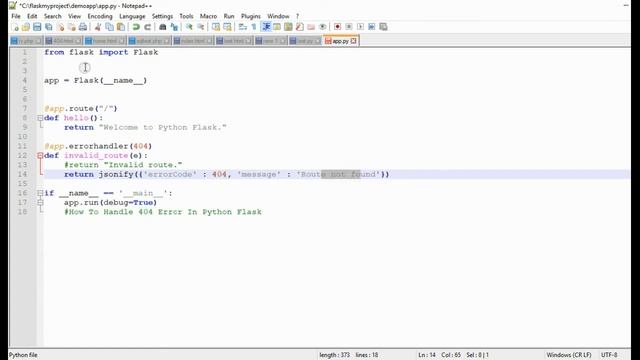
Task: Open Replace dialog from toolbar icon
Action: pos(174,27)
